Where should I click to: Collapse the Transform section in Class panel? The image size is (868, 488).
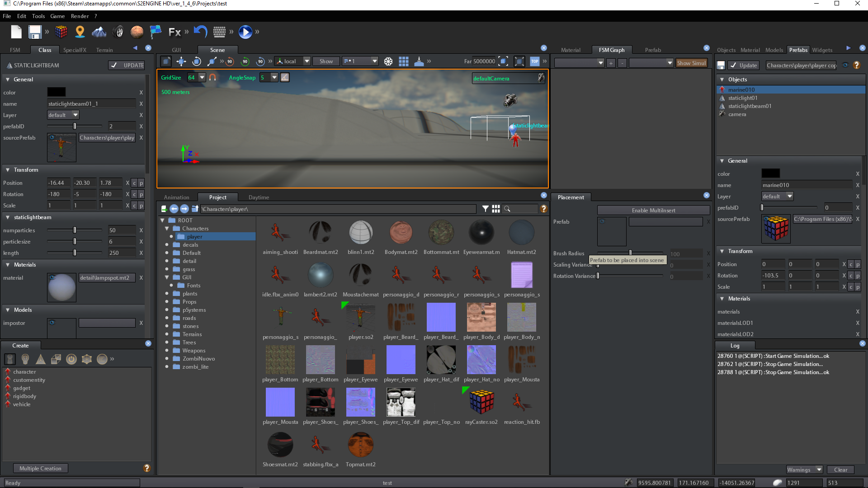(x=8, y=170)
